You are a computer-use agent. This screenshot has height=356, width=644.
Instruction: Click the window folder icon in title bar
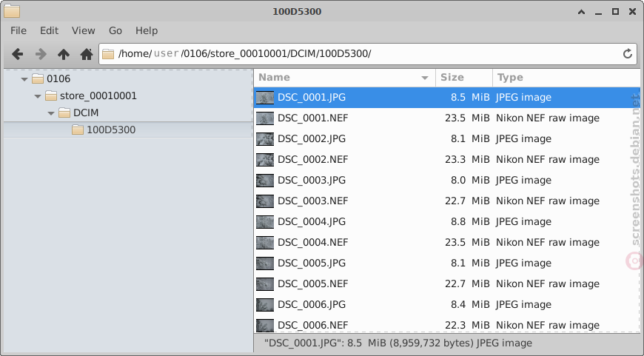pos(12,11)
